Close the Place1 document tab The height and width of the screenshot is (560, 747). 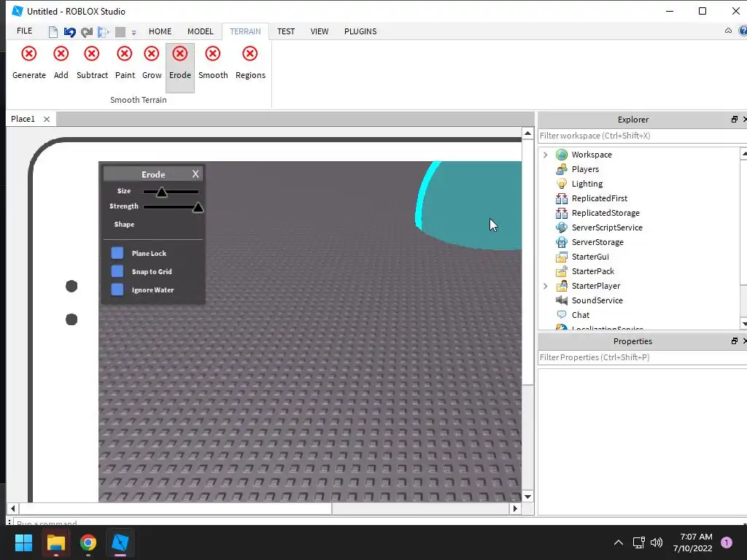[x=47, y=119]
